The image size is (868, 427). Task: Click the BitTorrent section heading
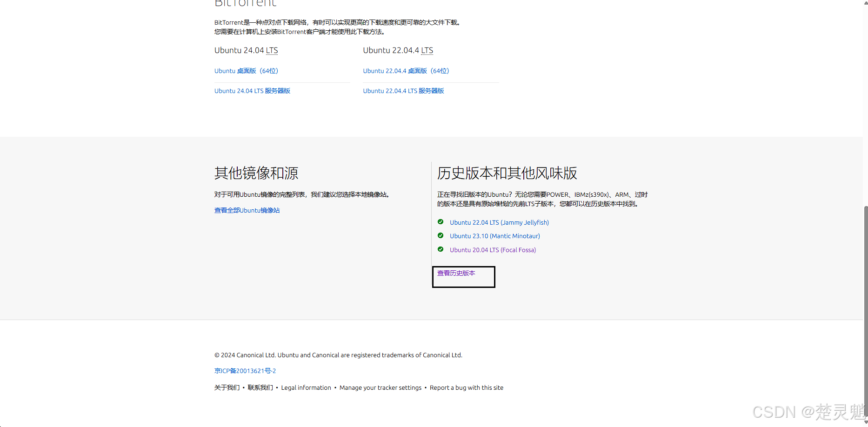pyautogui.click(x=246, y=3)
